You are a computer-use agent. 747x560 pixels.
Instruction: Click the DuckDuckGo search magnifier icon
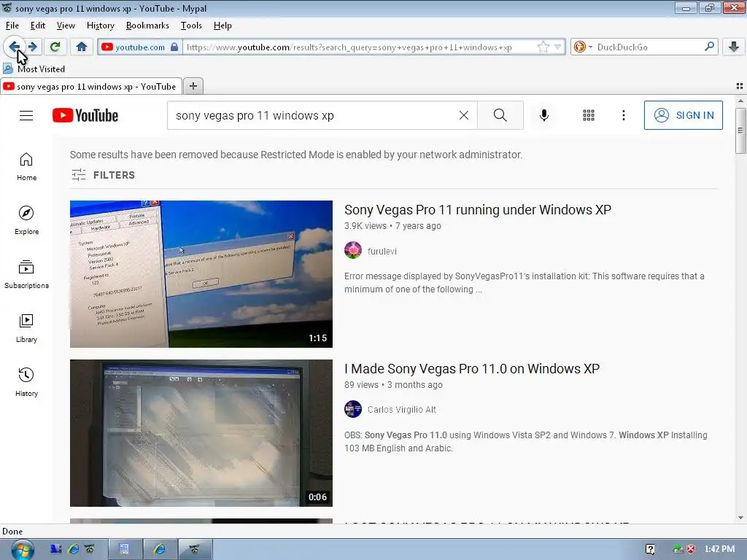[709, 47]
